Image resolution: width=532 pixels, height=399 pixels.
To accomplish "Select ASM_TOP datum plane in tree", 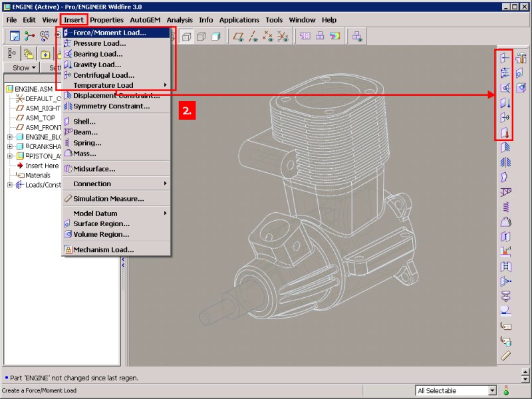I will click(x=40, y=118).
